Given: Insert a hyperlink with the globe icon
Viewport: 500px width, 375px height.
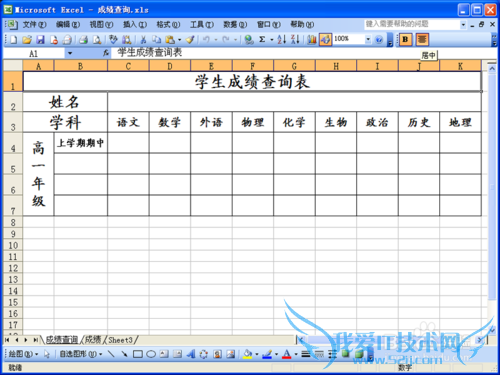Looking at the screenshot, I should [x=249, y=40].
